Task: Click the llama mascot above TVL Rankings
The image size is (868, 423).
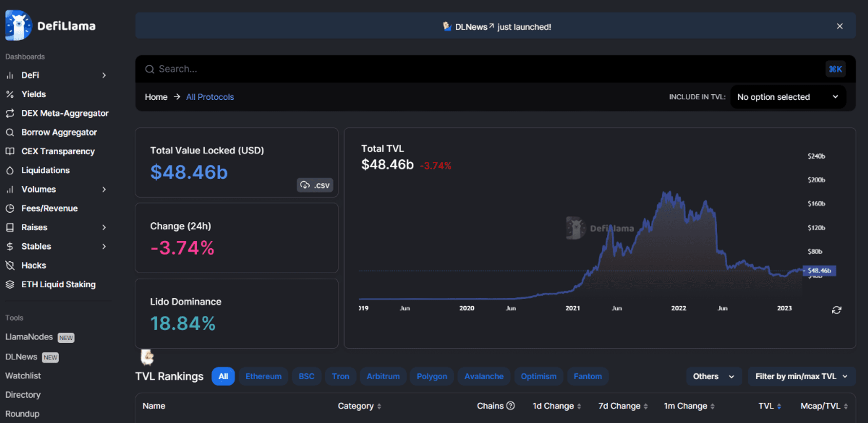Action: [x=147, y=358]
